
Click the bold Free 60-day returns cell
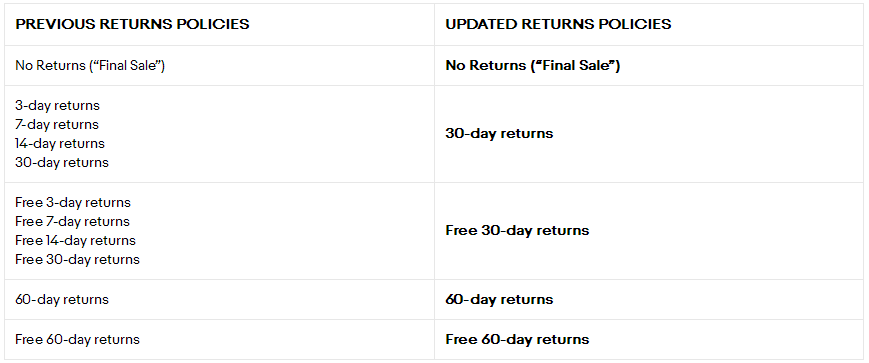point(517,340)
